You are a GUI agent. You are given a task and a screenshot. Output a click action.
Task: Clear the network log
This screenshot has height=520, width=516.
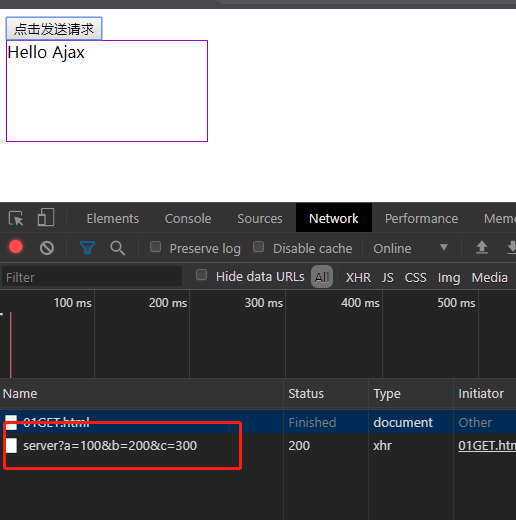pyautogui.click(x=47, y=248)
